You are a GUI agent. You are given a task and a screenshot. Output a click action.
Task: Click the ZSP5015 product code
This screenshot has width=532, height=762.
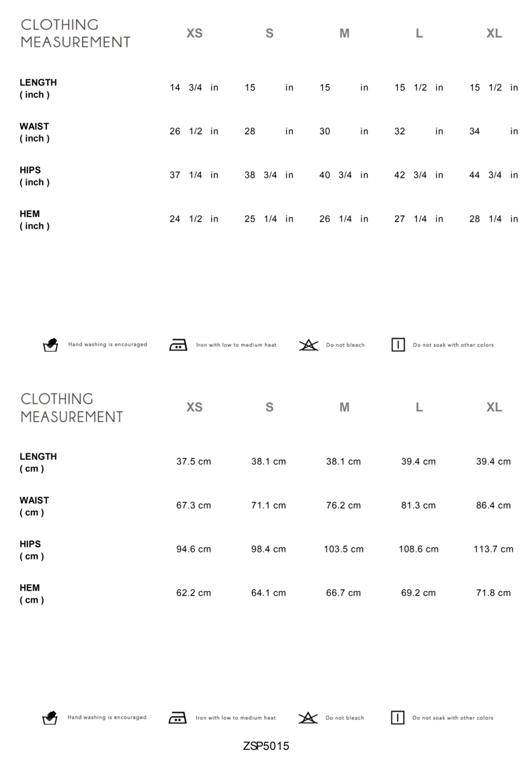tap(266, 746)
